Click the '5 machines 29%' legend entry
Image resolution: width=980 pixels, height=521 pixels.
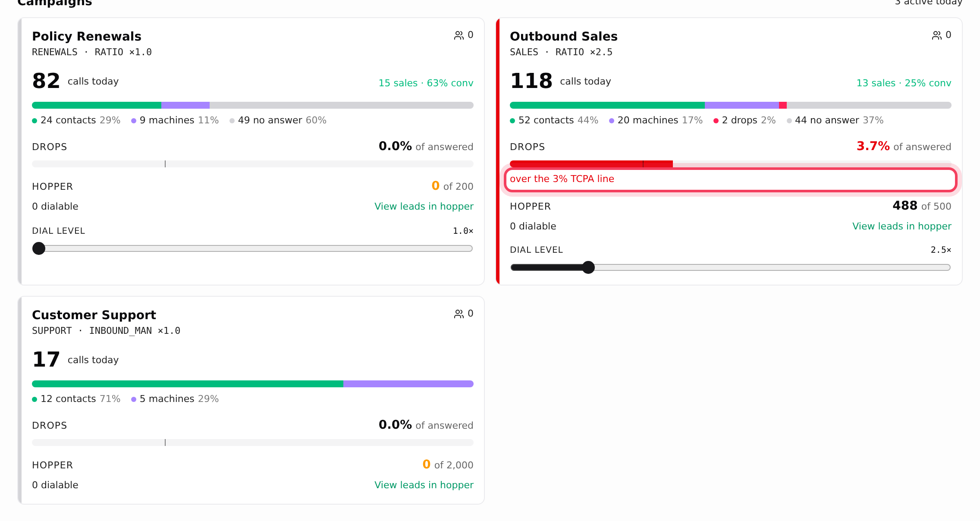pos(175,399)
